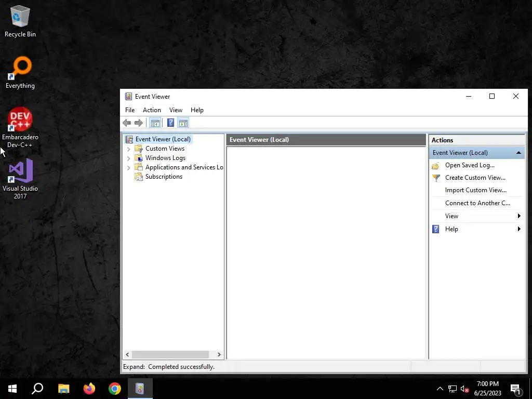Viewport: 532px width, 399px height.
Task: Click the Everything desktop shortcut
Action: [x=20, y=73]
